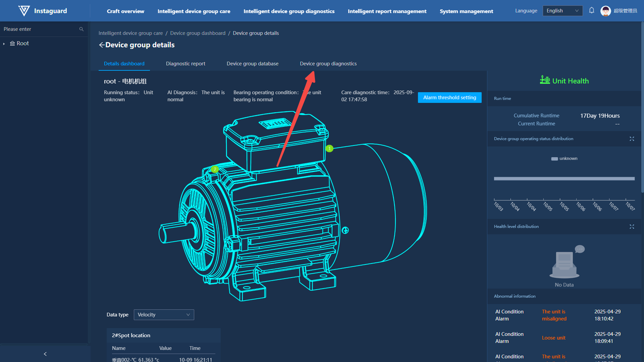Switch to the Diagnostic report tab
The height and width of the screenshot is (362, 644).
[x=186, y=64]
